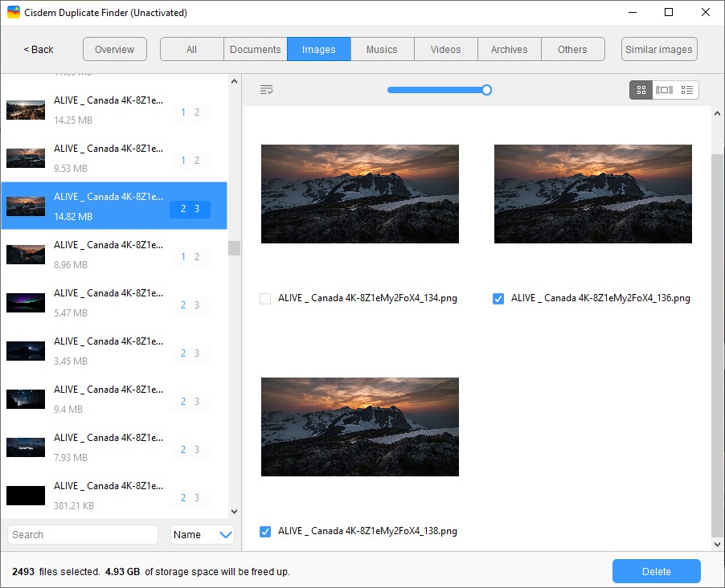Click the thumbnail of Canada 4K_134.png

(x=360, y=194)
